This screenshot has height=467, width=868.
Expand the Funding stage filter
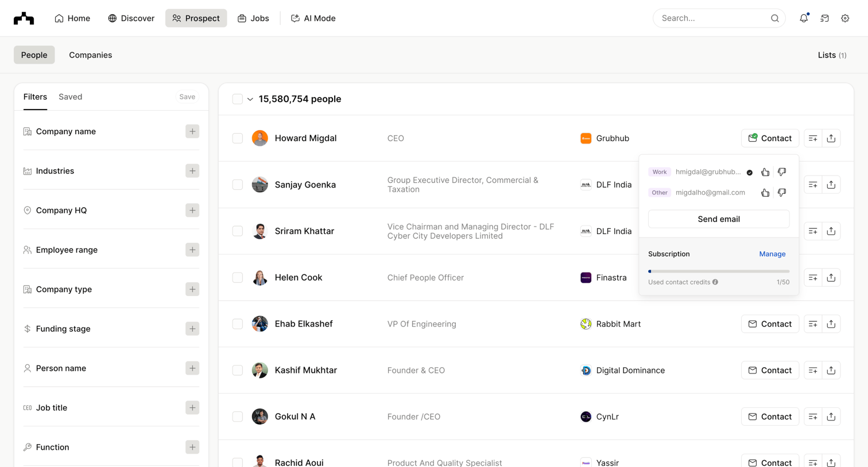tap(192, 329)
